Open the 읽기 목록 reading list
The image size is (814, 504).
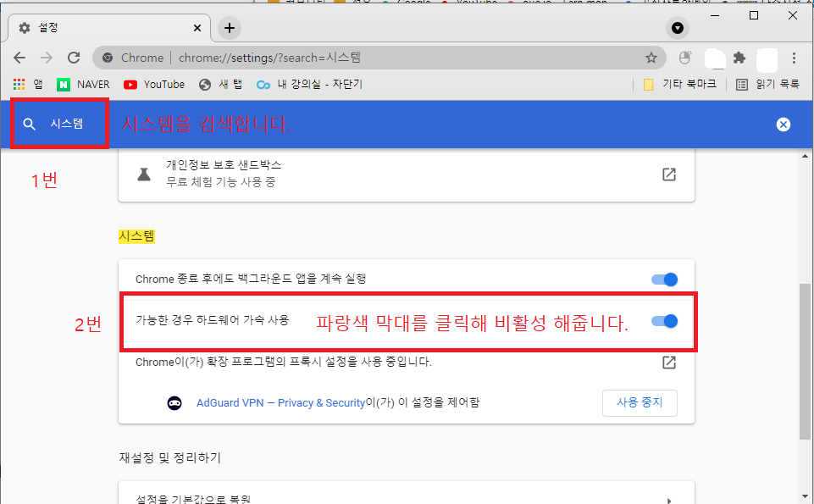[x=768, y=84]
